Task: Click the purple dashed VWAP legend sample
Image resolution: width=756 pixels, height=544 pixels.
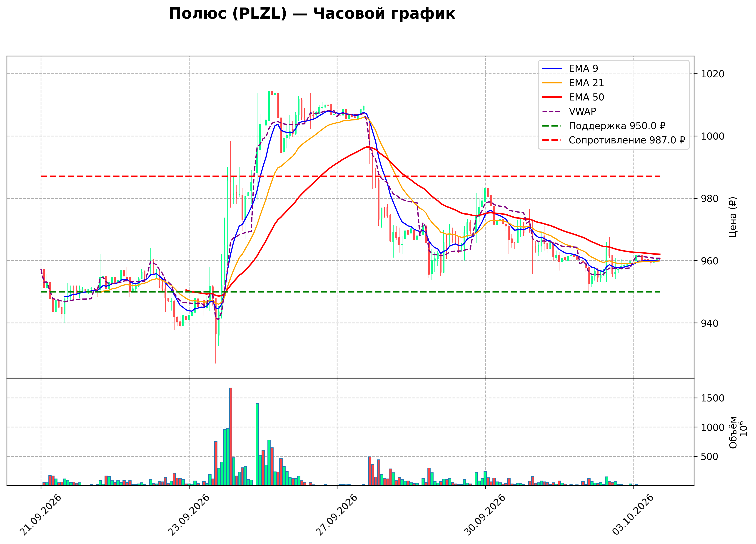Action: 552,112
